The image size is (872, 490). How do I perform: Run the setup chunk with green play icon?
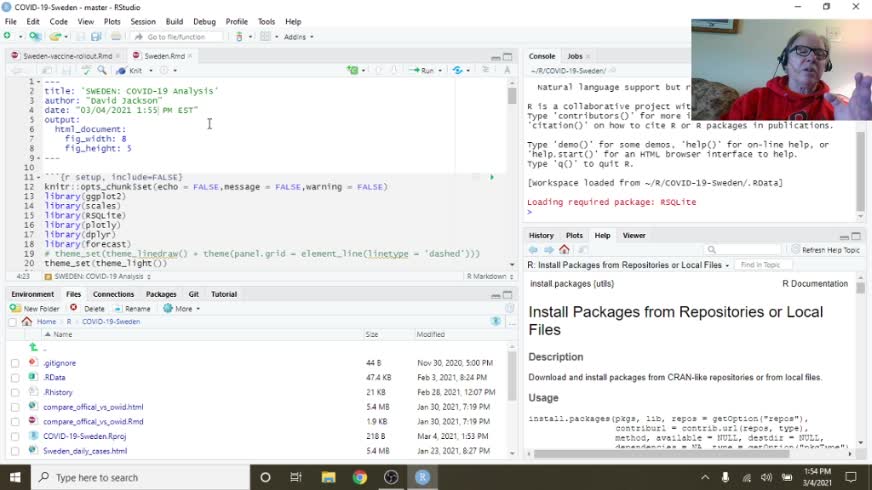pyautogui.click(x=492, y=177)
